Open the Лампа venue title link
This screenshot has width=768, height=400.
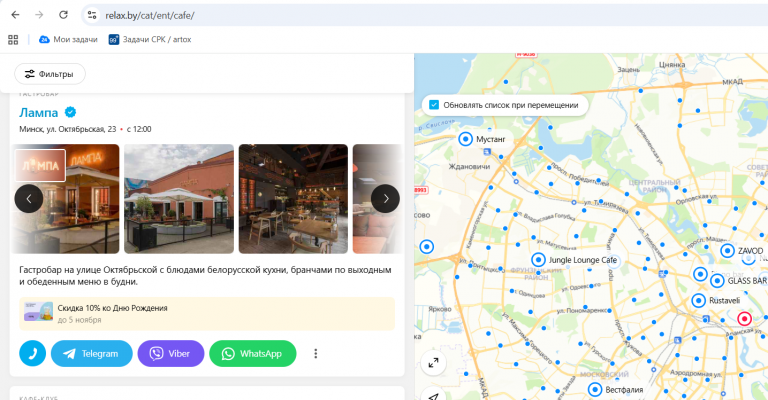(x=38, y=112)
